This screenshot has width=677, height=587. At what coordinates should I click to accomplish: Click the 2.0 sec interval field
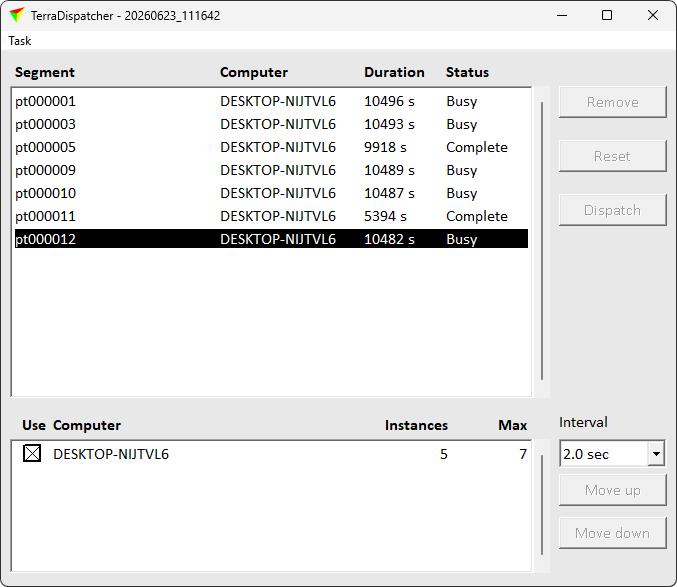coord(604,454)
